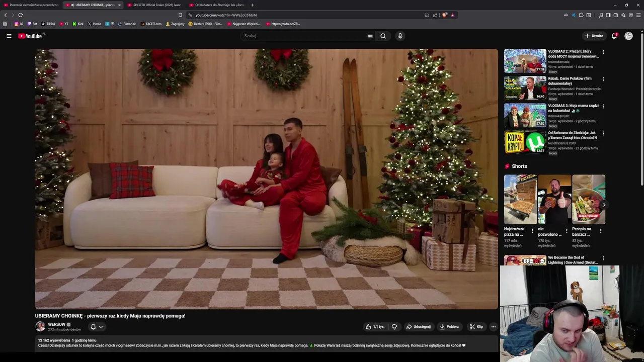
Task: Click the Klip clip button
Action: click(x=476, y=327)
